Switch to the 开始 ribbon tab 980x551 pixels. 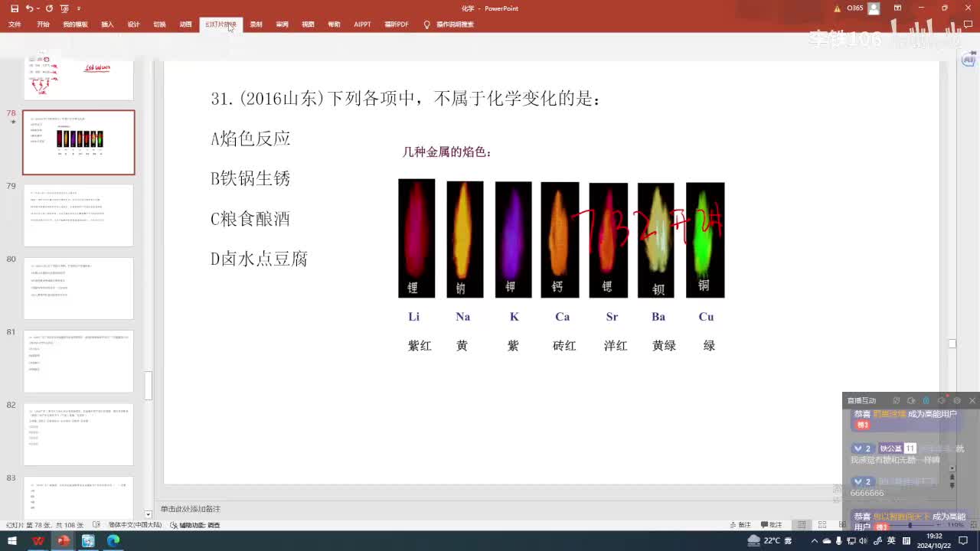(x=43, y=24)
